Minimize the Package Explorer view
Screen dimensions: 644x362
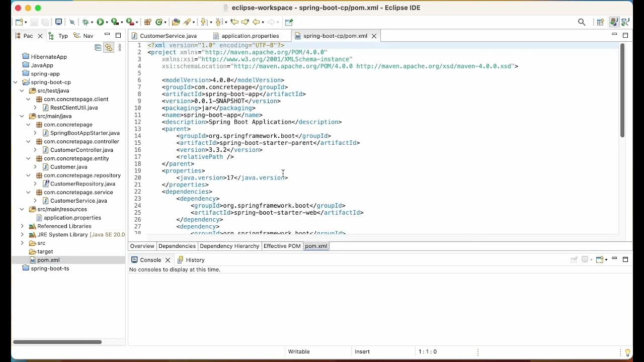click(107, 35)
